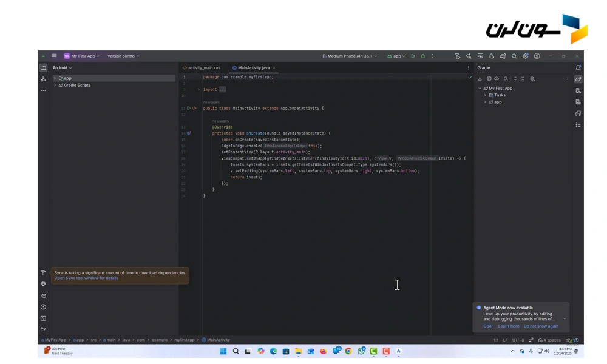
Task: Toggle the Project tool window folder icon
Action: (x=43, y=67)
